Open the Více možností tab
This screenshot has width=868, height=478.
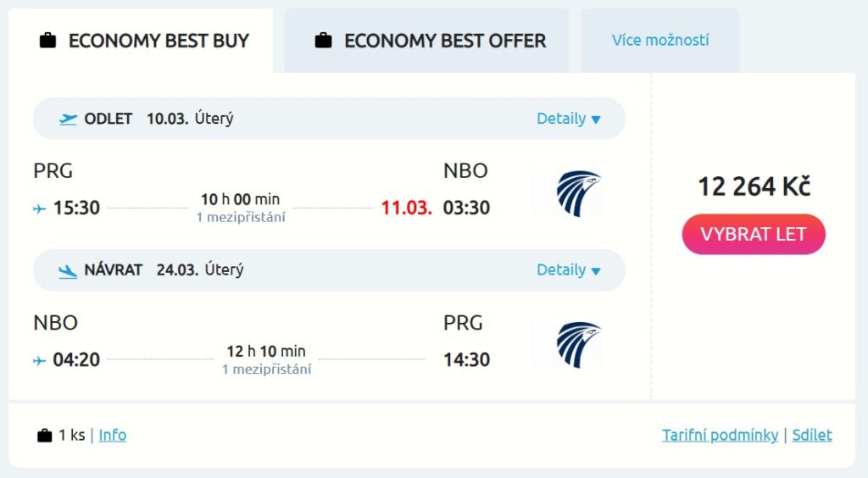tap(660, 40)
